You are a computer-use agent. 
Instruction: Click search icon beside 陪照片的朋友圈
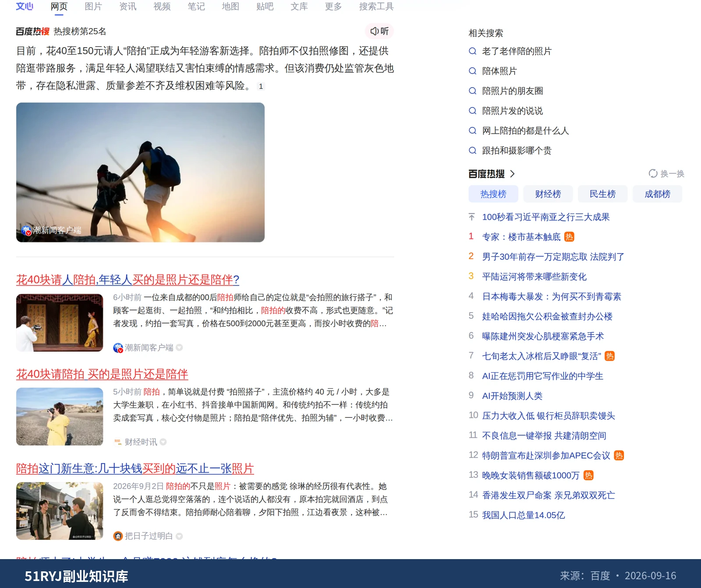pos(472,91)
